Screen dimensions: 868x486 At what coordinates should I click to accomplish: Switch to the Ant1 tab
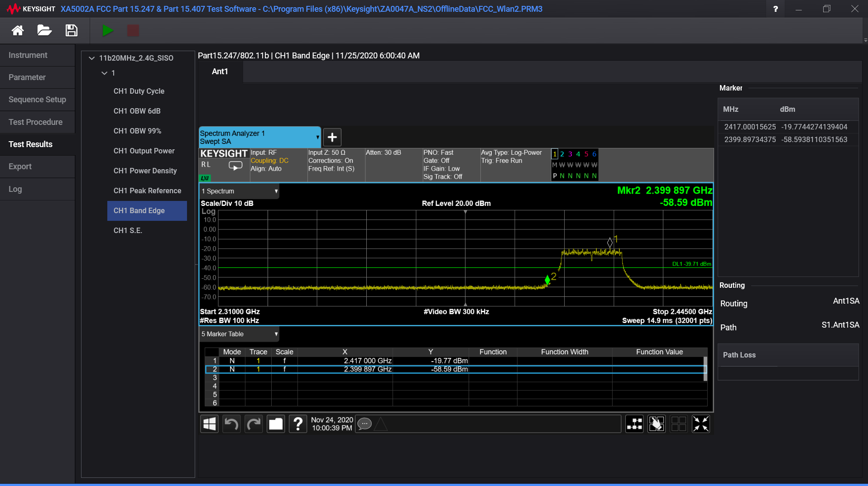coord(220,71)
